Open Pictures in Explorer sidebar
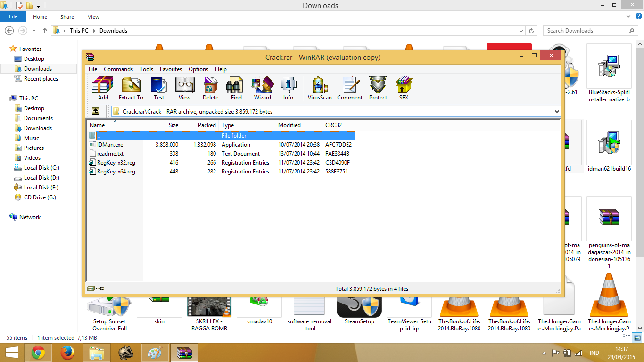This screenshot has width=644, height=362. (34, 148)
